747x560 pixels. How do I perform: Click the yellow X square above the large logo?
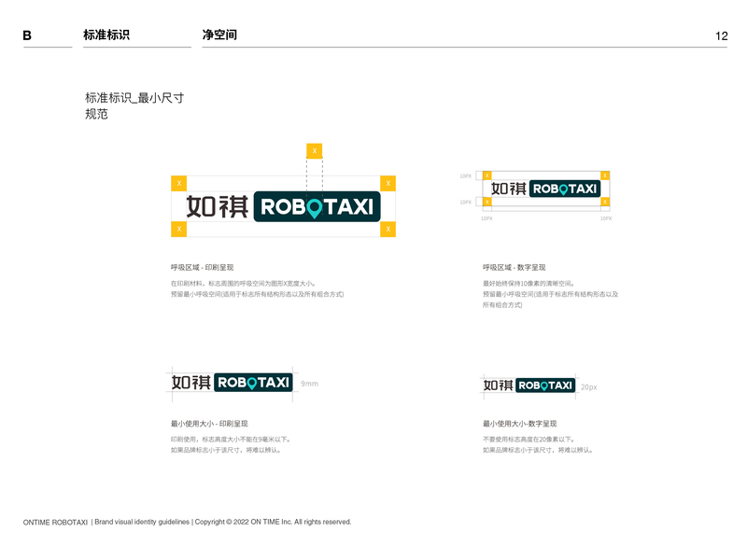point(315,151)
